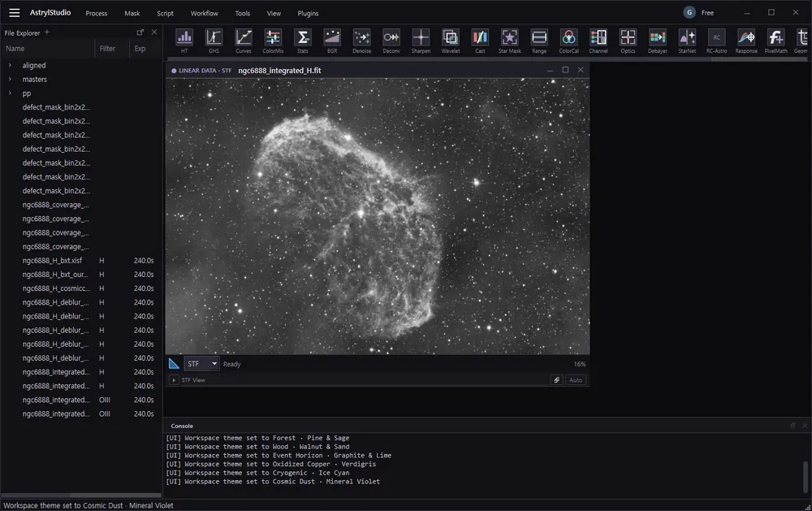This screenshot has height=511, width=812.
Task: Click the Console vertical scrollbar
Action: coord(805,477)
